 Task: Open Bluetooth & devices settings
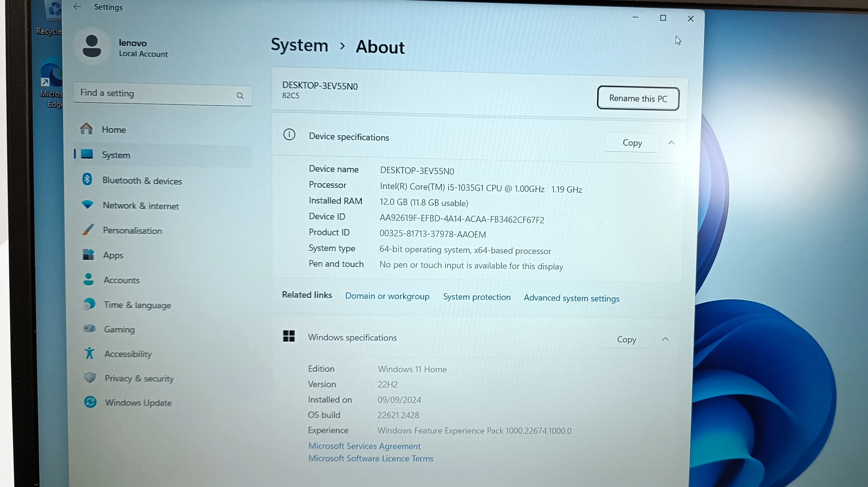pos(163,180)
